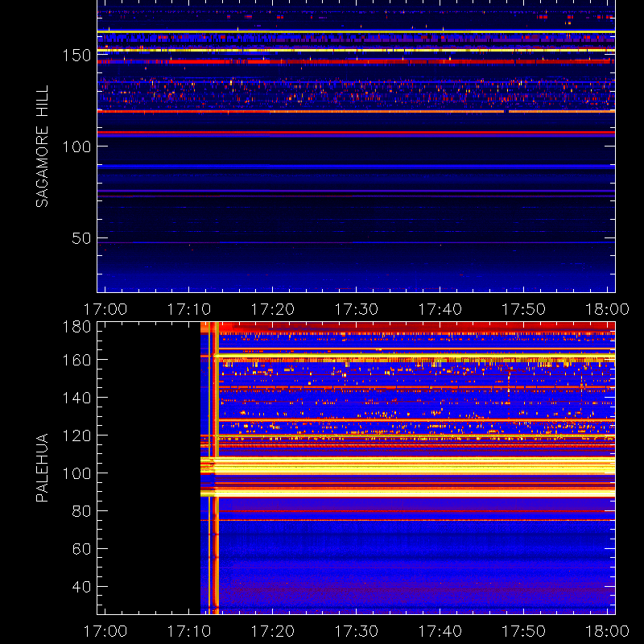Image resolution: width=644 pixels, height=644 pixels.
Task: Select the 40 tick label on Palehua axis
Action: click(x=81, y=587)
